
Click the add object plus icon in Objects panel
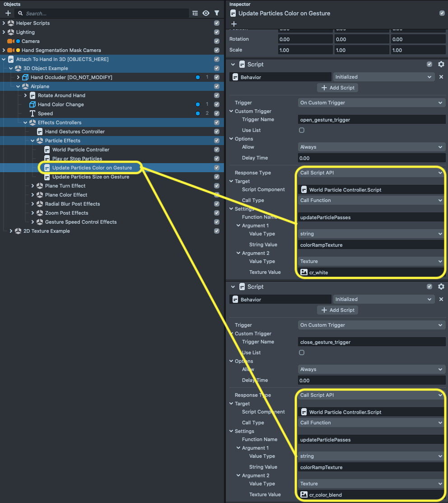[x=8, y=13]
